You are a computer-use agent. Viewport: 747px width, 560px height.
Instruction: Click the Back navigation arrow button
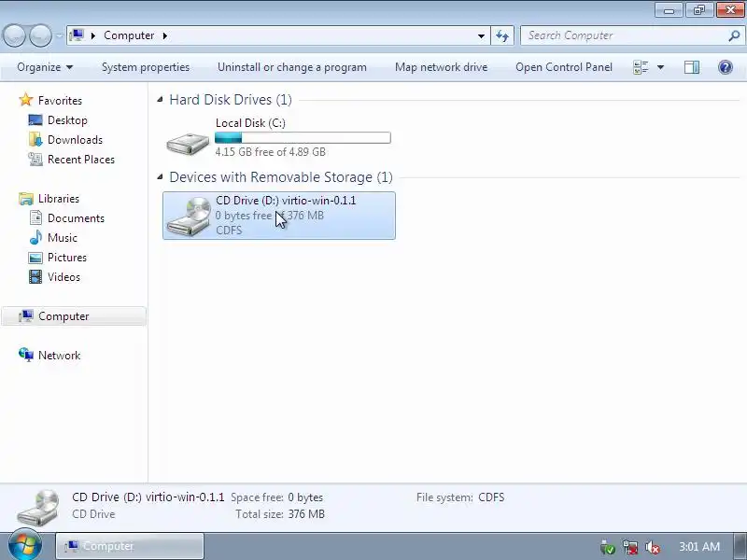(x=14, y=35)
